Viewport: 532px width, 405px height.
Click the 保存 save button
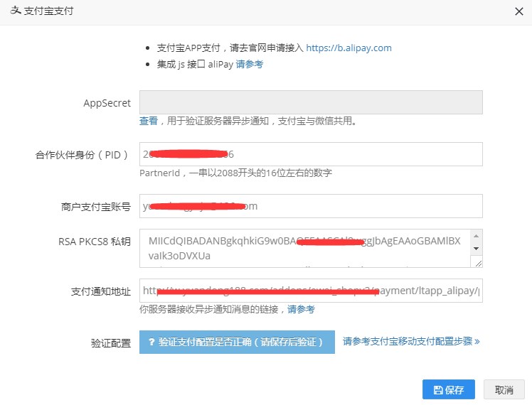coord(449,389)
